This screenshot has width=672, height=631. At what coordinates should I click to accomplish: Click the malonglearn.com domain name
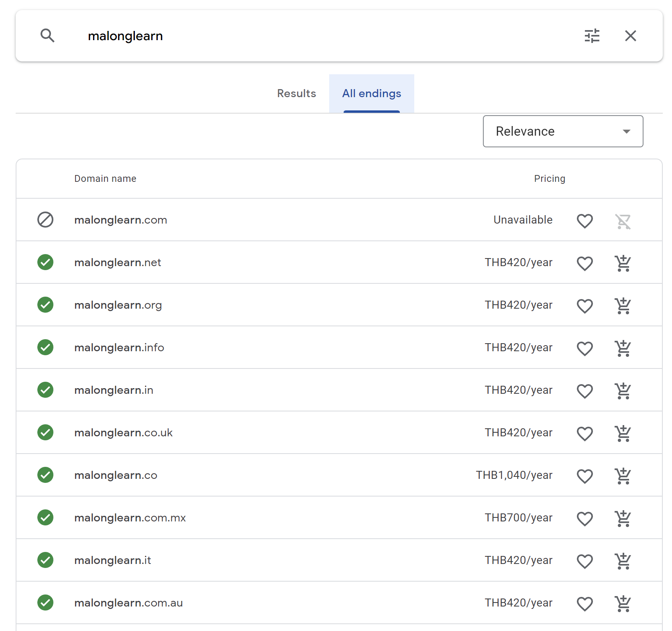(120, 220)
